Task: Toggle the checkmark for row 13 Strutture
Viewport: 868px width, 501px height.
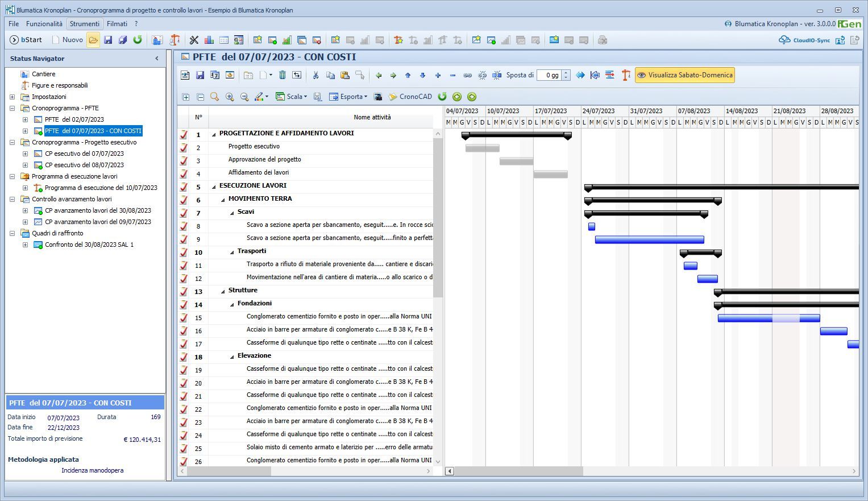Action: click(184, 292)
